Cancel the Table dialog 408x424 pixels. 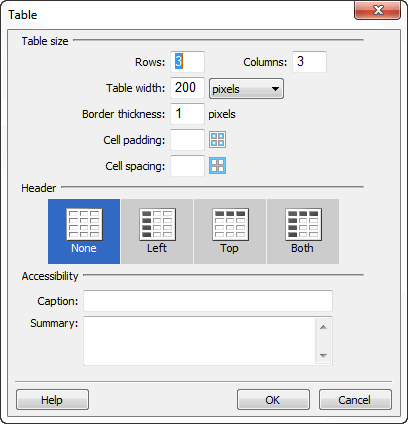click(355, 399)
